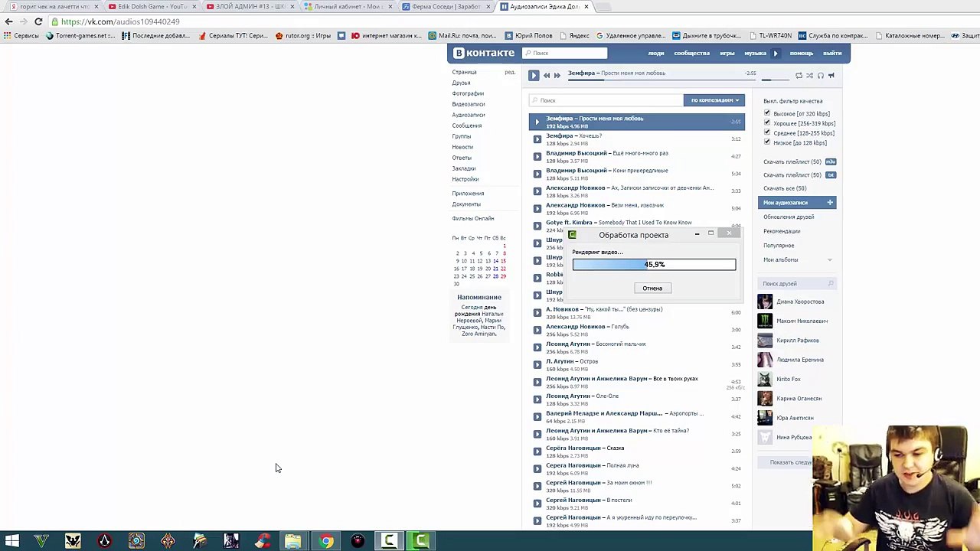Play Александр Новиков – Вези меня, извозчик

[x=537, y=208]
